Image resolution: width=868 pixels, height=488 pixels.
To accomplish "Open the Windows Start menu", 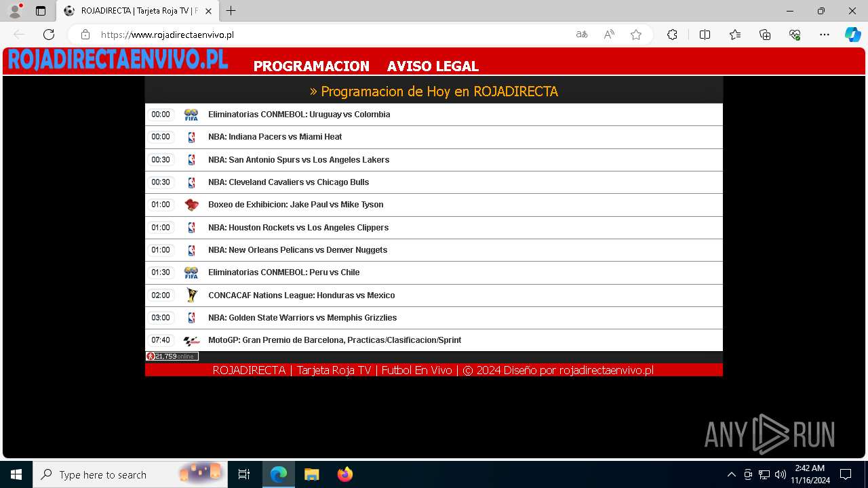I will [x=16, y=474].
